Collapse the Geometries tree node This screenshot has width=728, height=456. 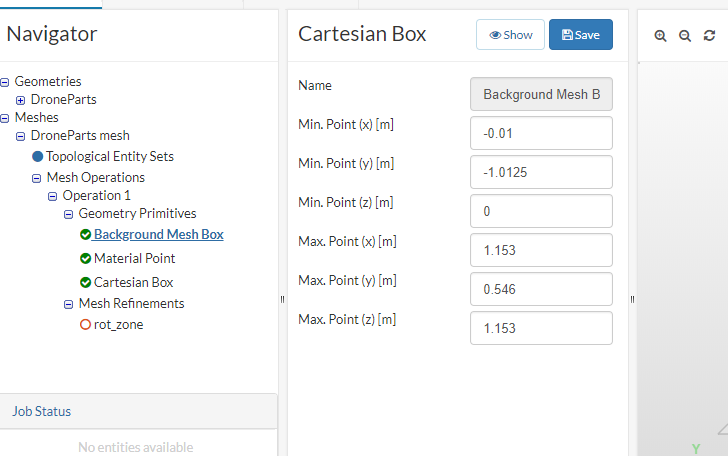pyautogui.click(x=5, y=82)
